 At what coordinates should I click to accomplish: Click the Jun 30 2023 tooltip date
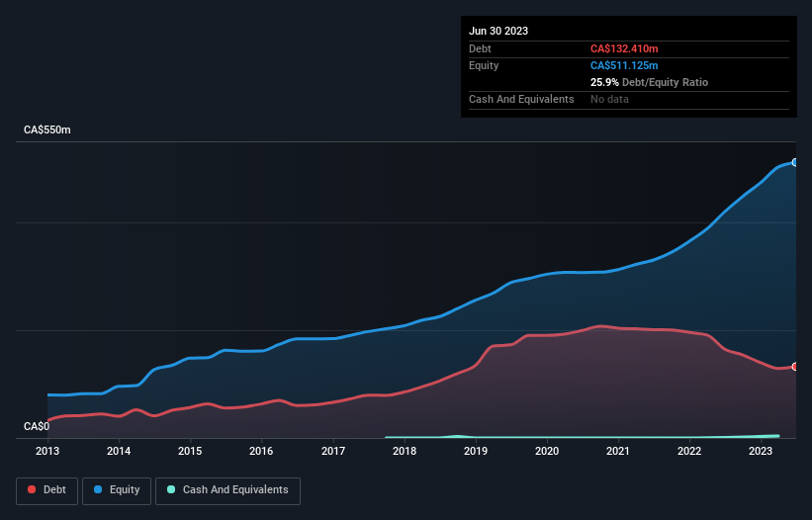point(498,31)
